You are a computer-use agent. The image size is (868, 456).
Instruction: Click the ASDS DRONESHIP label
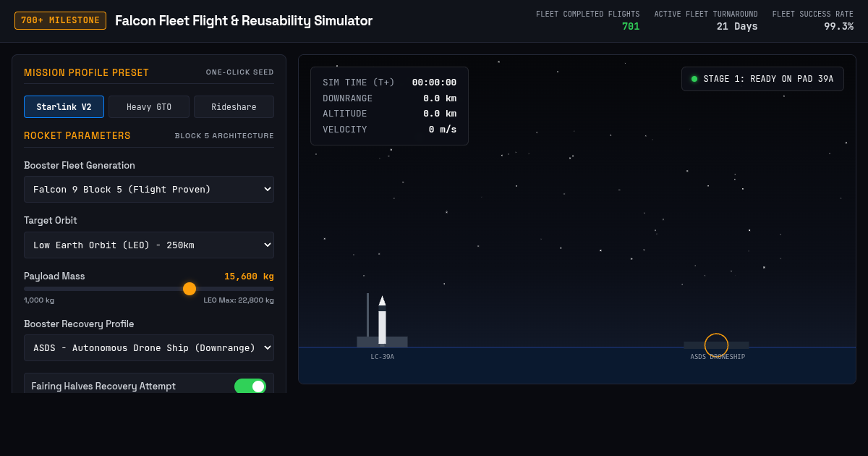coord(718,357)
